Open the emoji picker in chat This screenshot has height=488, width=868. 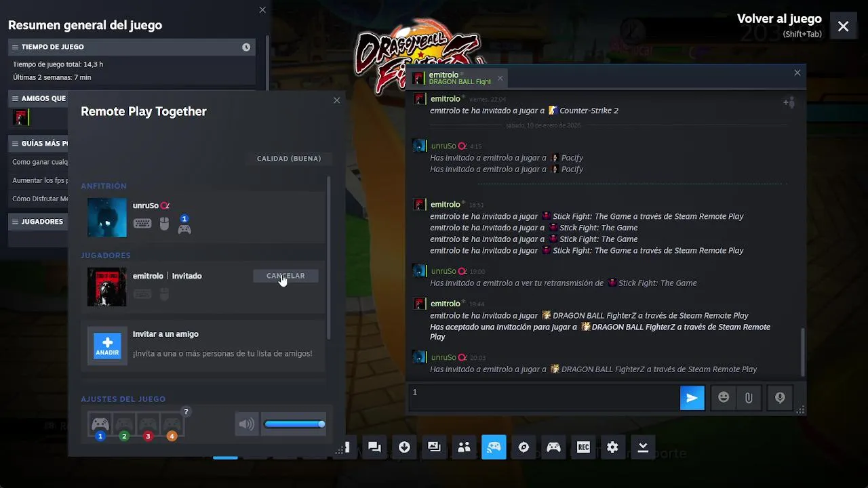pyautogui.click(x=724, y=398)
